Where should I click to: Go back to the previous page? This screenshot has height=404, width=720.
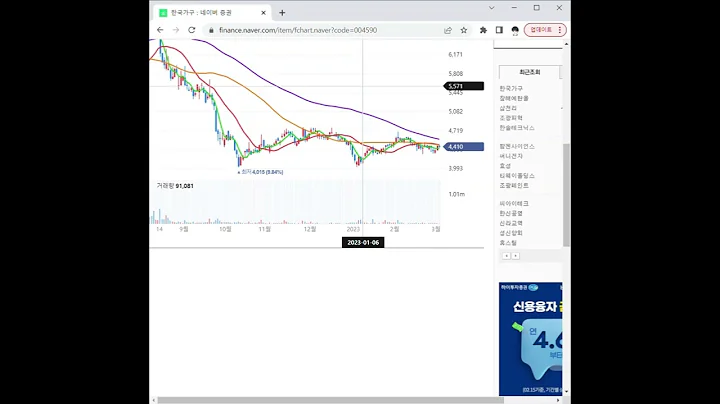(x=160, y=30)
